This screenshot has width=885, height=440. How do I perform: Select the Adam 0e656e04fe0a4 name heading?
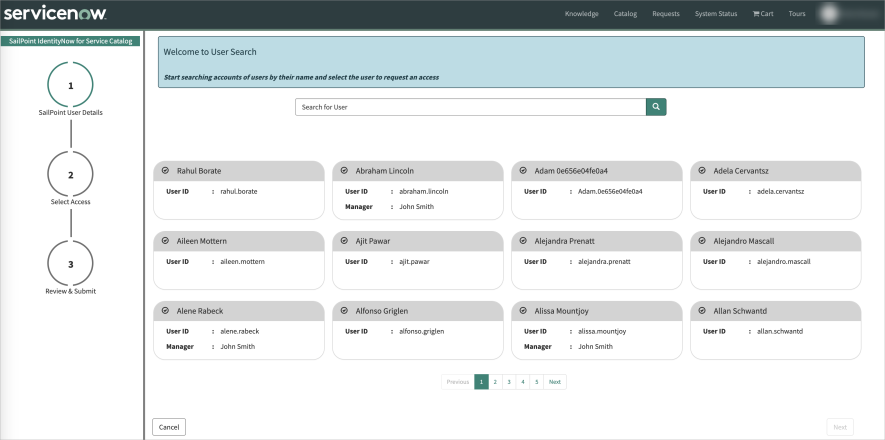click(x=571, y=170)
